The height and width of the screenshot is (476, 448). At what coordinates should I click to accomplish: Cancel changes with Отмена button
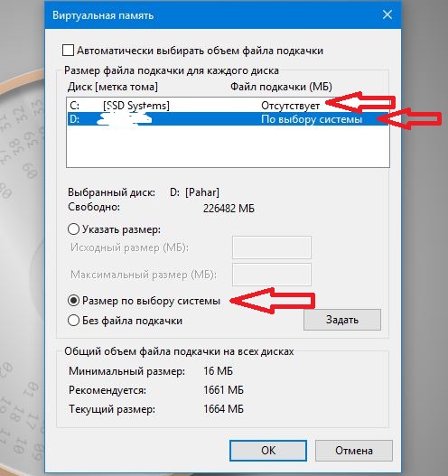pos(354,451)
